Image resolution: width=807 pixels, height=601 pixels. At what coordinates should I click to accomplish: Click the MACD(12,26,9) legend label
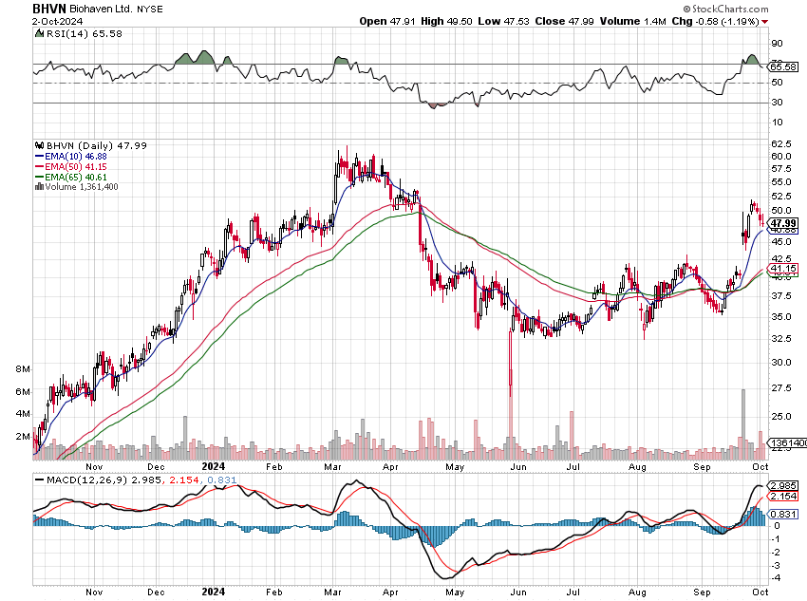coord(87,480)
